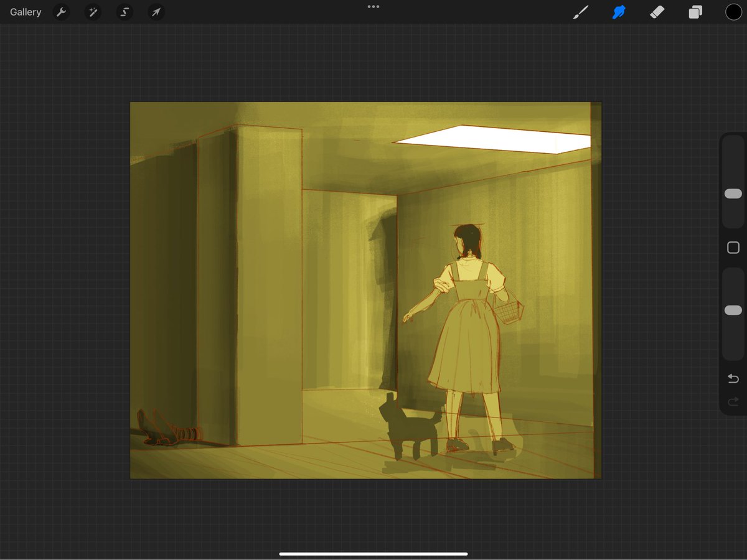Image resolution: width=747 pixels, height=560 pixels.
Task: Activate the Transform arrow tool
Action: pyautogui.click(x=156, y=12)
